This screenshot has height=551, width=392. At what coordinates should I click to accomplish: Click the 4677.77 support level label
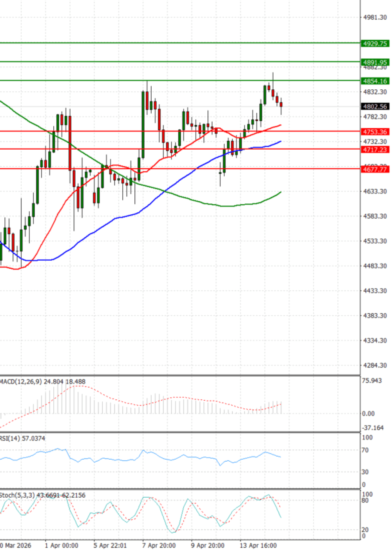375,169
